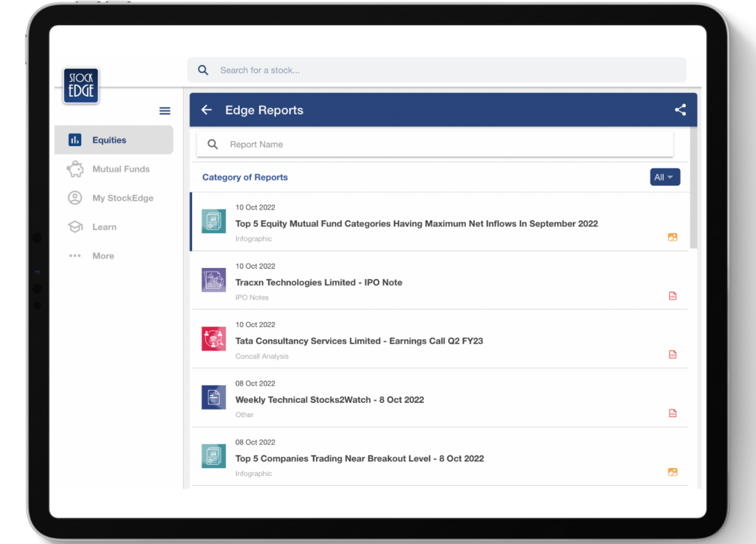The image size is (756, 544).
Task: Click the Weekly Technical Stocks2Watch thumbnail
Action: point(213,398)
